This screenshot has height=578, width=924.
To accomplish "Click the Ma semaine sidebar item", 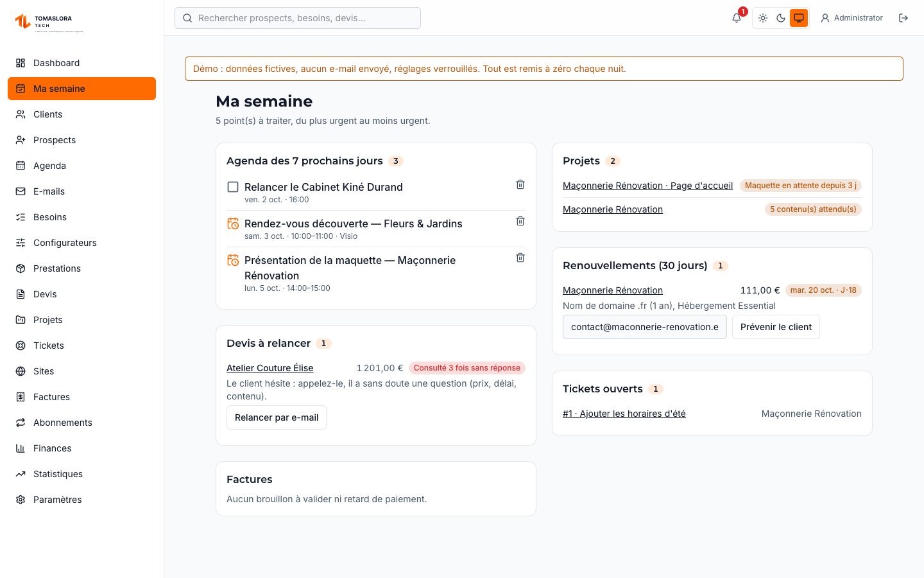I will (x=81, y=89).
